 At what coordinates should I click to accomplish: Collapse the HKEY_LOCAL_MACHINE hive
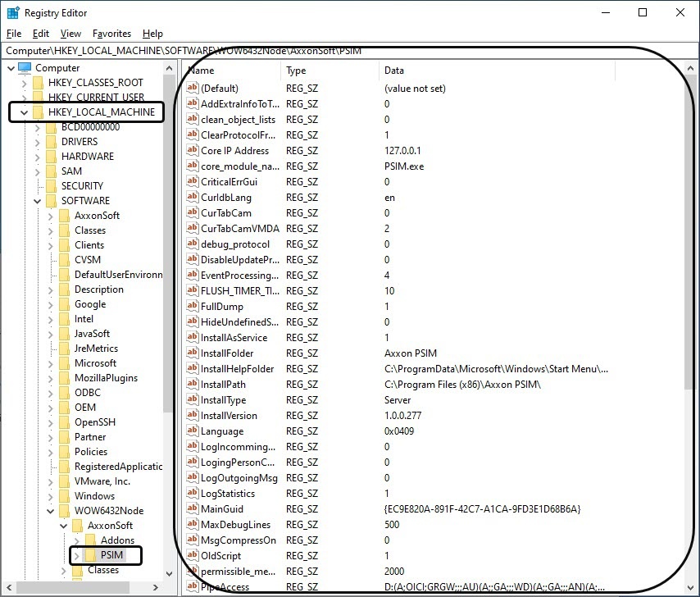point(25,112)
